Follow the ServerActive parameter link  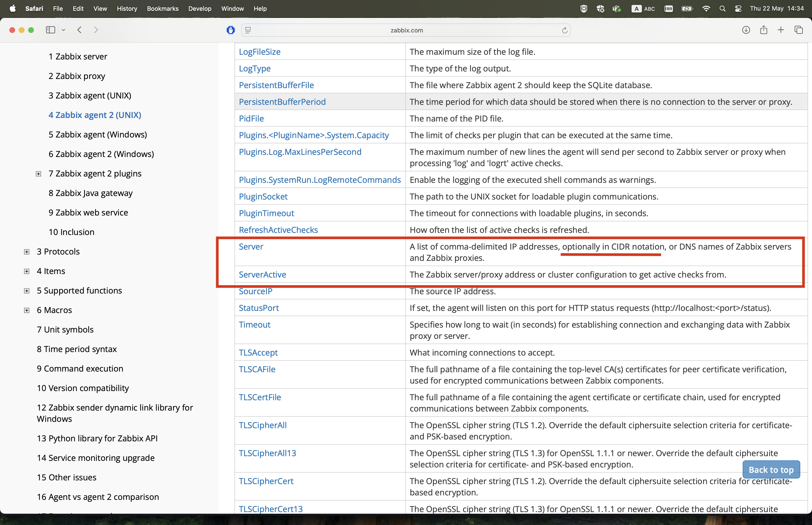pyautogui.click(x=262, y=274)
